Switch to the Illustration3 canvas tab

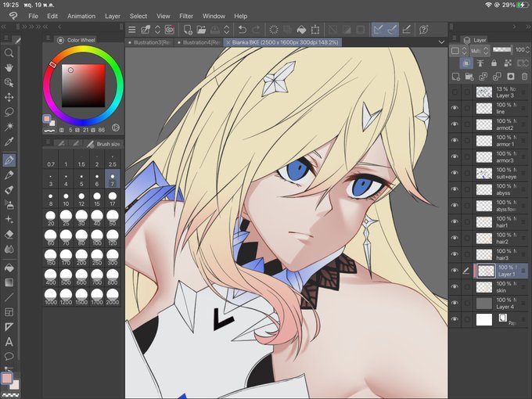coord(149,42)
